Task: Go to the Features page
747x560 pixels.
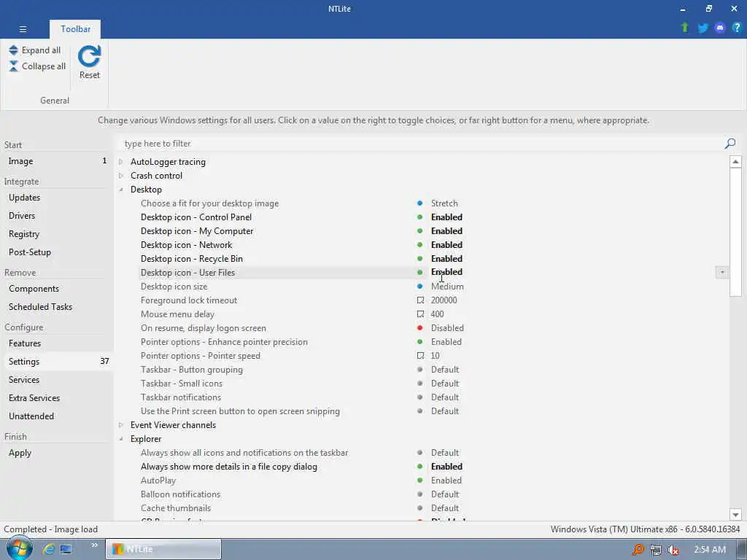Action: [57, 343]
